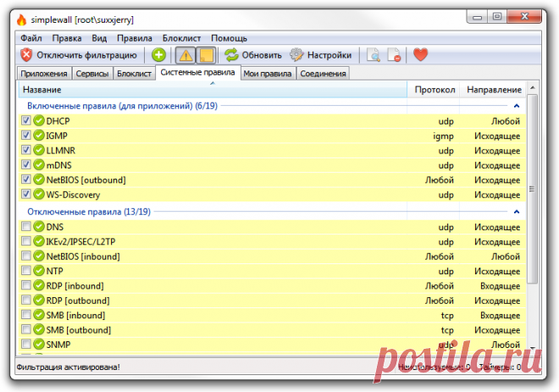
Task: Click the heart donate icon in toolbar
Action: coord(420,55)
